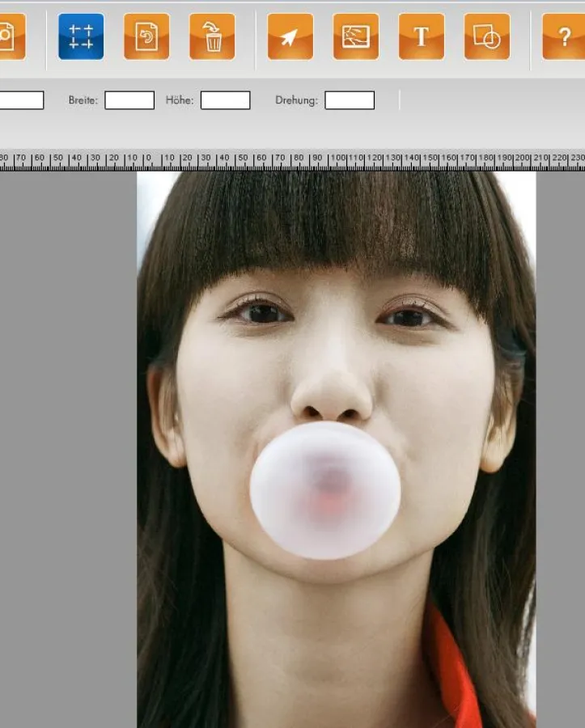Click into the Drehung input field
Image resolution: width=585 pixels, height=728 pixels.
[350, 100]
